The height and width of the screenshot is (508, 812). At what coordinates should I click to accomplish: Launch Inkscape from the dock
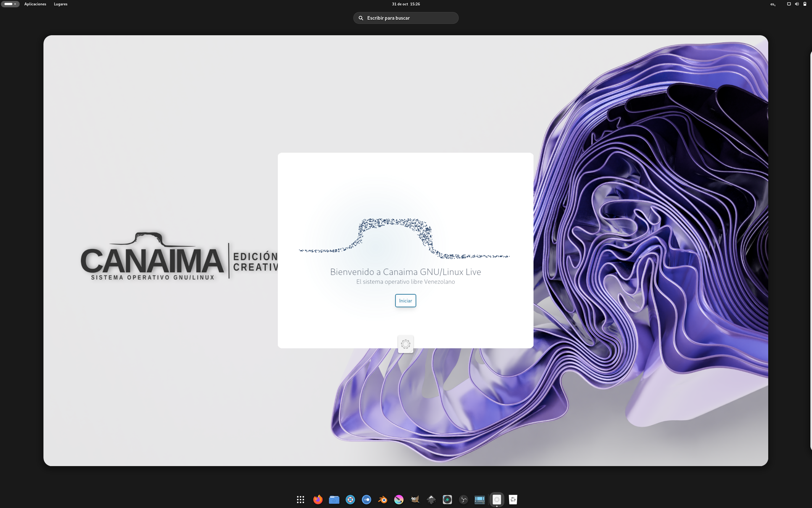point(431,499)
